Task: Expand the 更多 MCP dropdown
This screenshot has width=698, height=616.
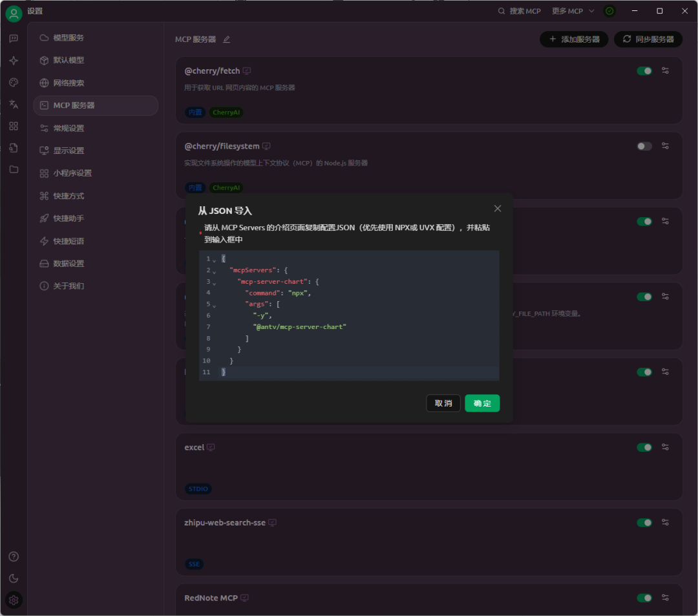Action: click(x=573, y=11)
